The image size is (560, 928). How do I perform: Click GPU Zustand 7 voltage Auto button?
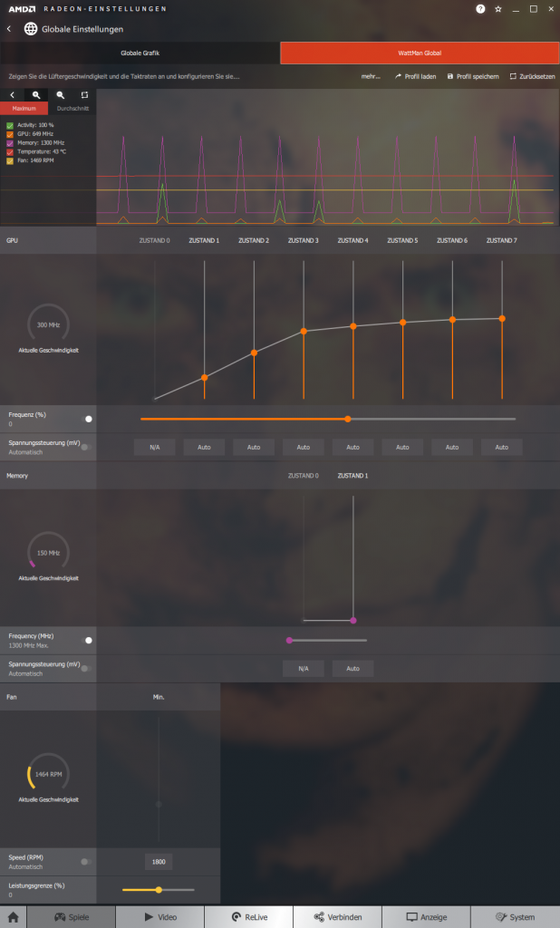click(x=502, y=448)
